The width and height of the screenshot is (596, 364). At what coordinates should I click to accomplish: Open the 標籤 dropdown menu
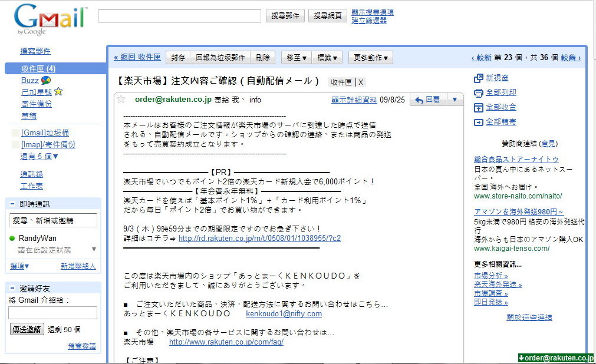click(328, 57)
